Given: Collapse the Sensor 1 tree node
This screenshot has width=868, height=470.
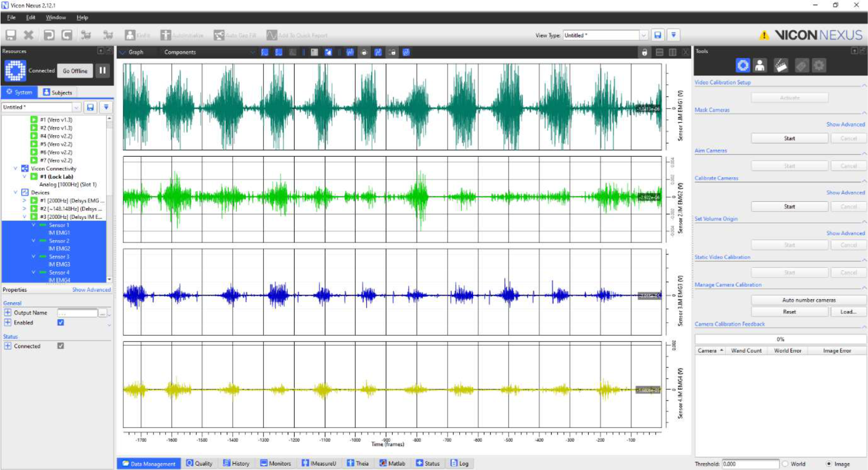Looking at the screenshot, I should 33,225.
